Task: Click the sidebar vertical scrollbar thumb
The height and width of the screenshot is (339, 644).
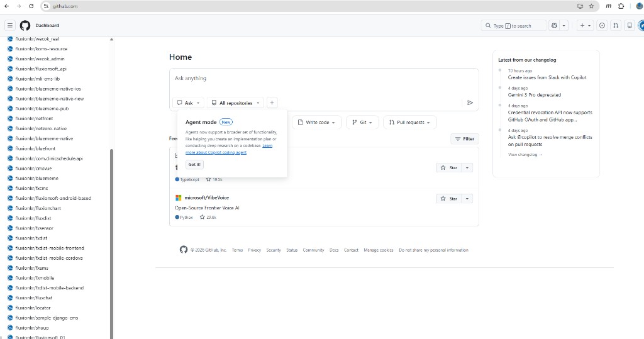Action: click(x=111, y=243)
